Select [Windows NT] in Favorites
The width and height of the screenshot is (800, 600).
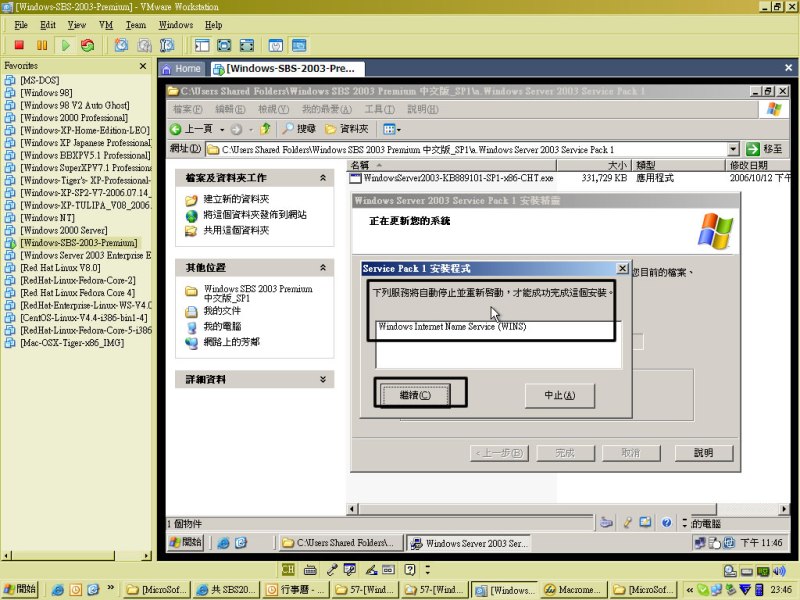click(47, 218)
